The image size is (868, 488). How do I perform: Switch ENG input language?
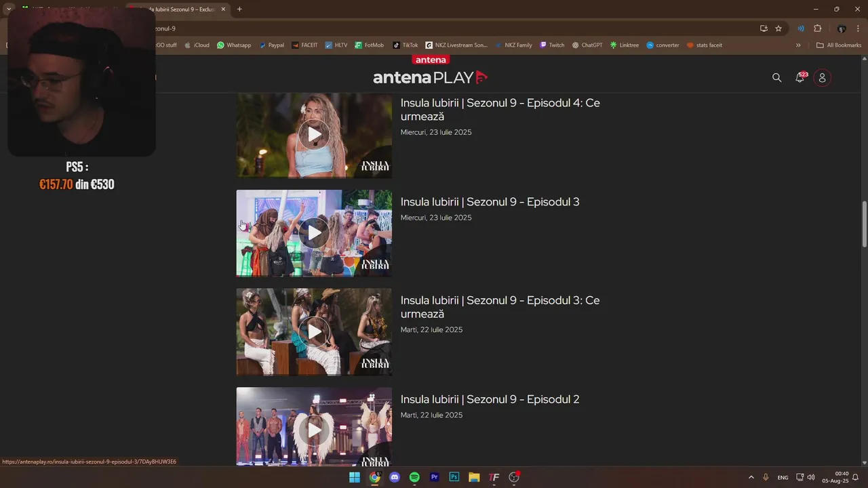(783, 477)
